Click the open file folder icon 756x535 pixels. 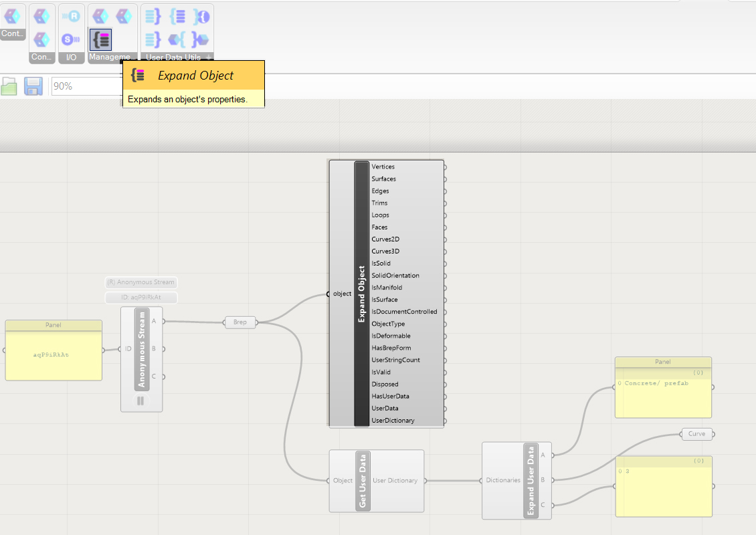[9, 86]
